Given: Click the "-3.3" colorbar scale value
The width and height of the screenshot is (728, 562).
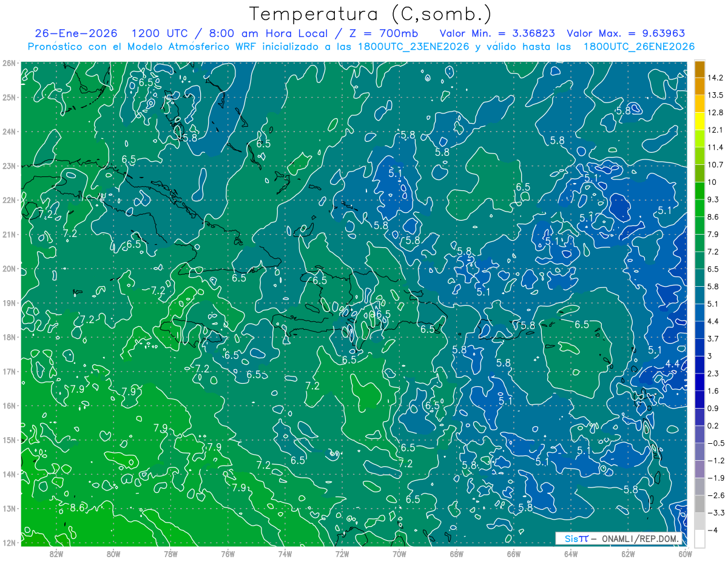Looking at the screenshot, I should (716, 513).
